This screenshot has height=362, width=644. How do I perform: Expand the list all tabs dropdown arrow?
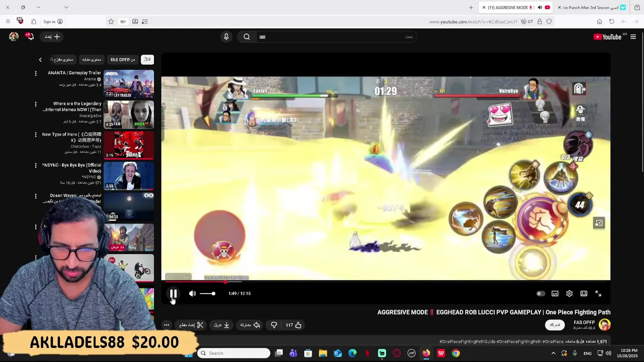coord(66,8)
